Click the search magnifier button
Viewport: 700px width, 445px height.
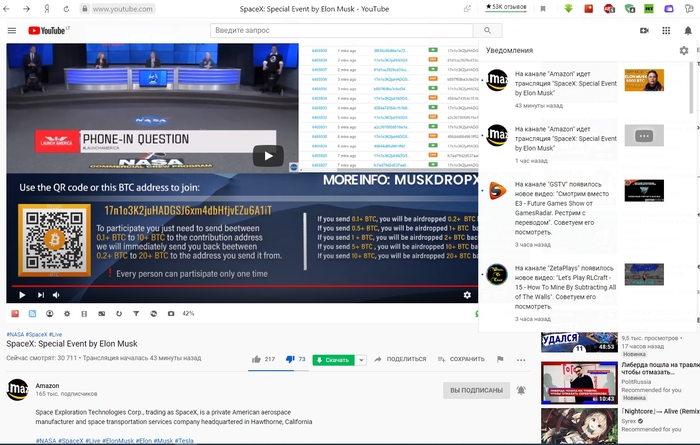coord(488,30)
